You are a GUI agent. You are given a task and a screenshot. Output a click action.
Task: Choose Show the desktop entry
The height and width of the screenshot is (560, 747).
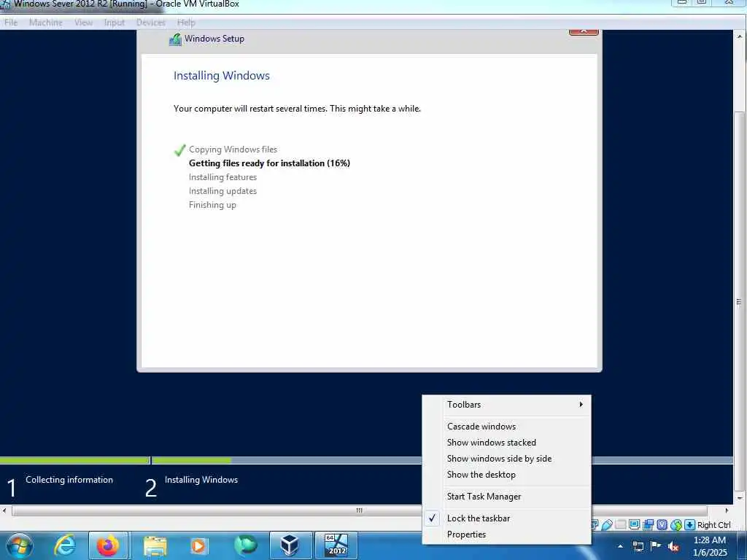(x=506, y=475)
